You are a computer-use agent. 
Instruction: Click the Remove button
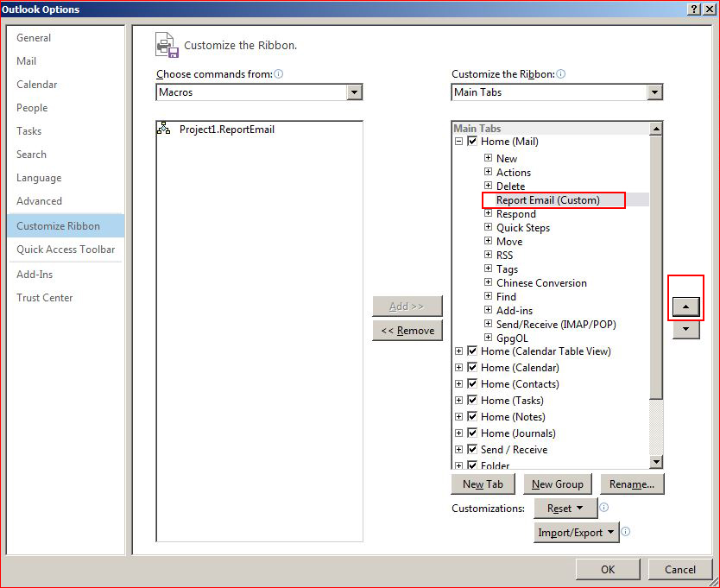coord(407,331)
